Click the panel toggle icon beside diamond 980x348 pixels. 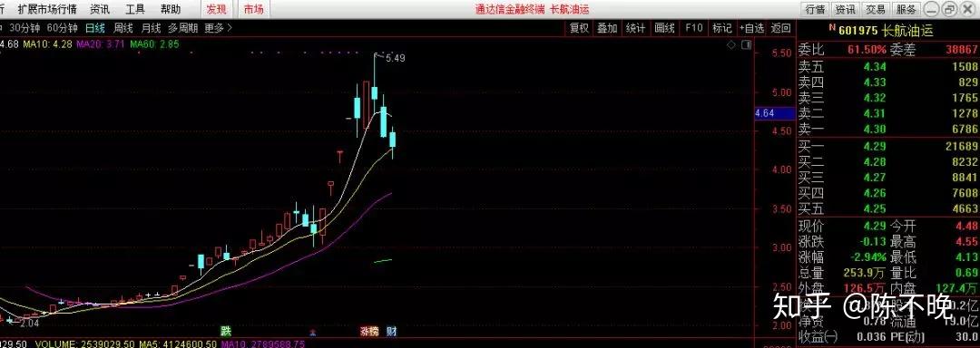[x=745, y=45]
